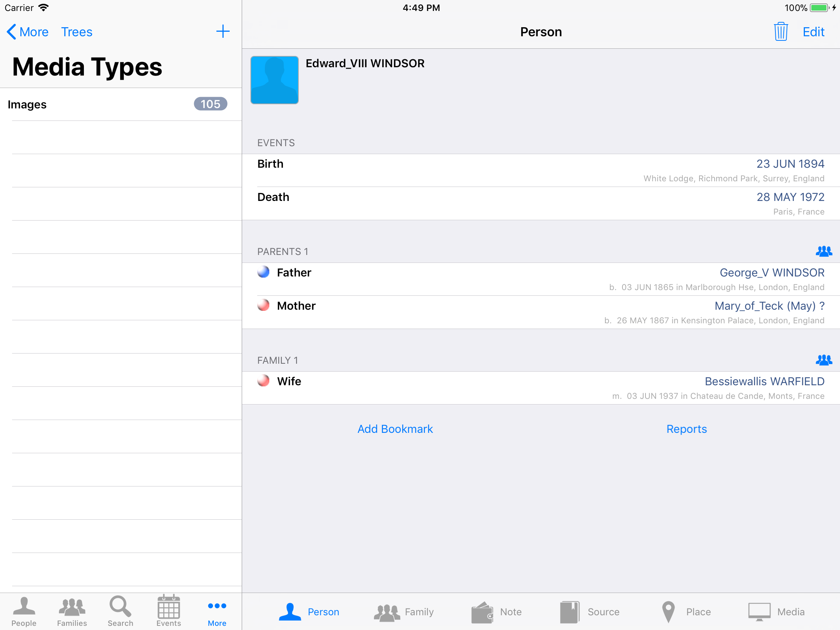Open the Family 1 group icon
The height and width of the screenshot is (630, 840).
[823, 360]
